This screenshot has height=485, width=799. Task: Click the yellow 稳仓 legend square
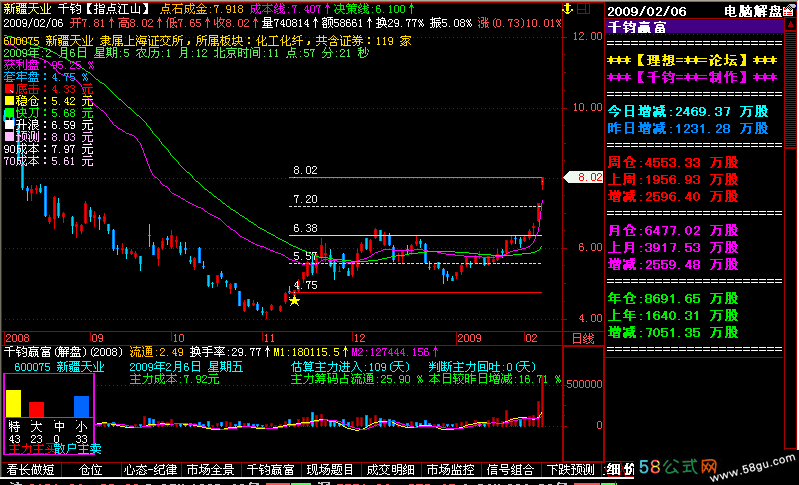[x=9, y=101]
